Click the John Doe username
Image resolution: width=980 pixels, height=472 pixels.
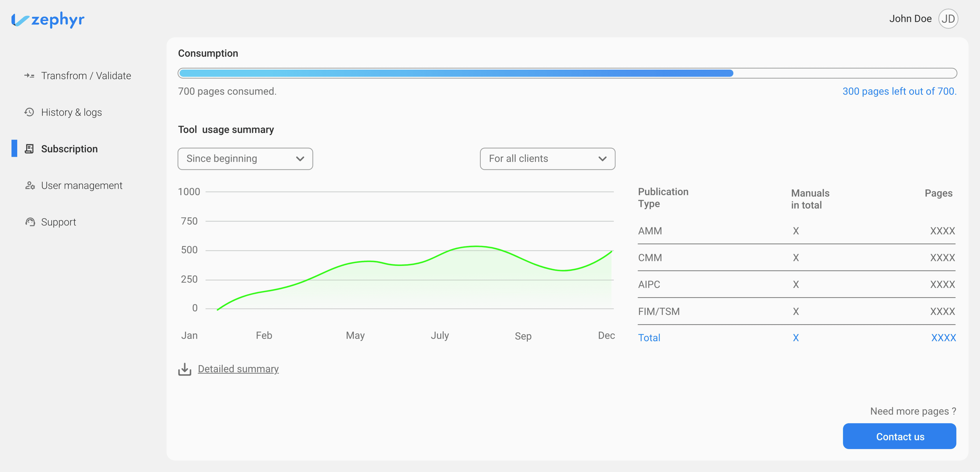[910, 19]
